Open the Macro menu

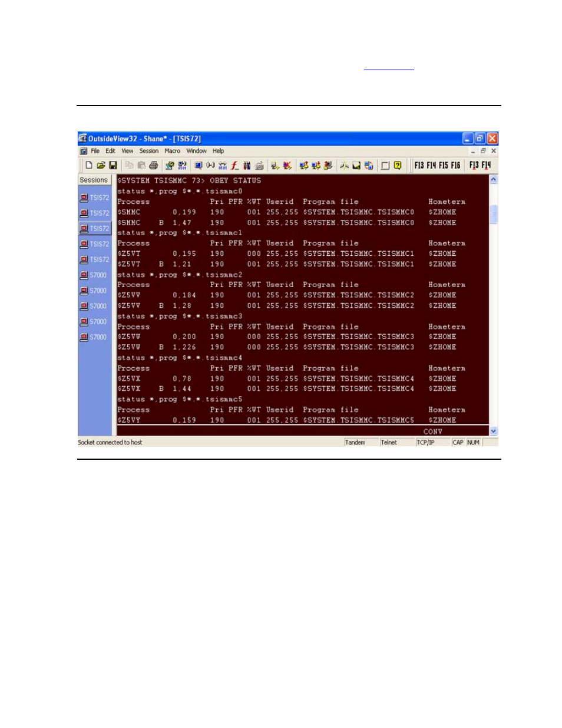pos(172,151)
